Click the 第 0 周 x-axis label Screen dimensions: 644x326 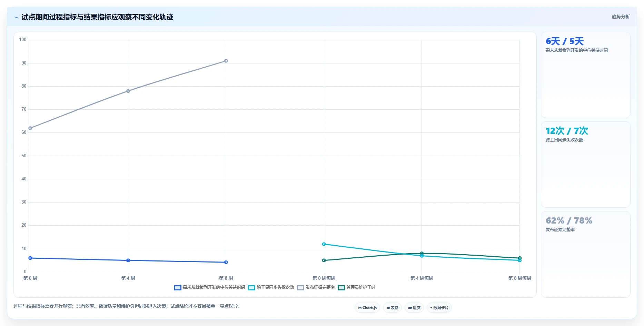coord(30,278)
